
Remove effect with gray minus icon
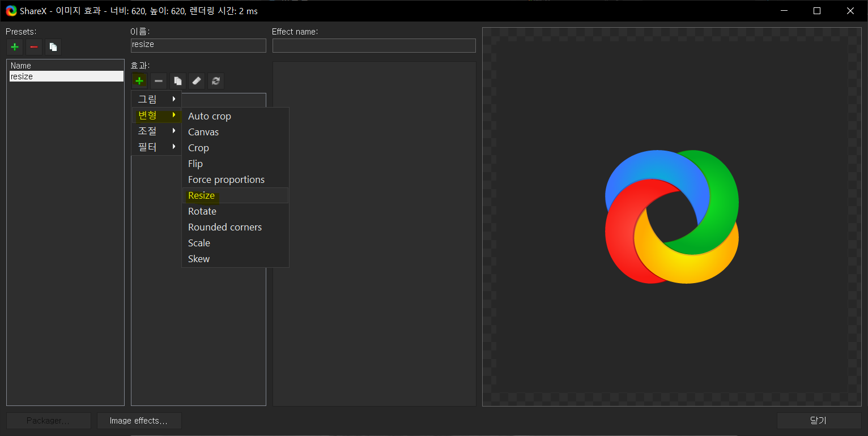point(159,81)
